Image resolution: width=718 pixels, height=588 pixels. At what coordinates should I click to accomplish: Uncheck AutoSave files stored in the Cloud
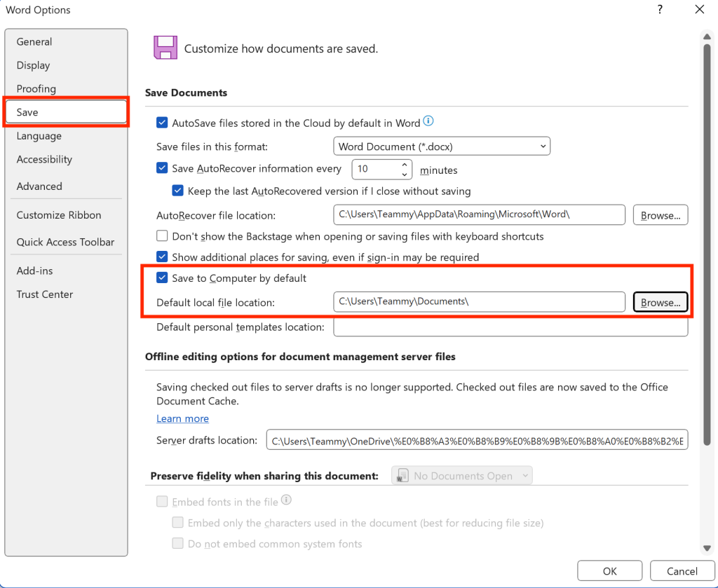click(x=163, y=123)
